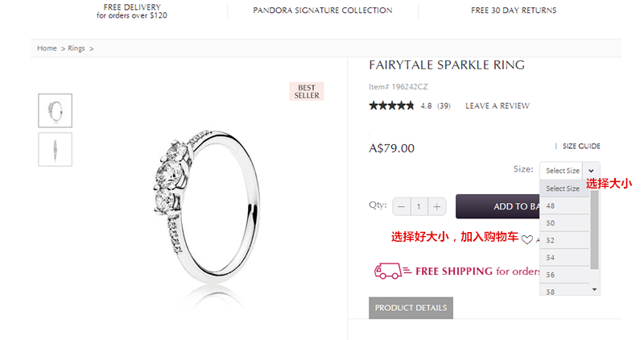Select the second ring side-view thumbnail

(x=55, y=150)
